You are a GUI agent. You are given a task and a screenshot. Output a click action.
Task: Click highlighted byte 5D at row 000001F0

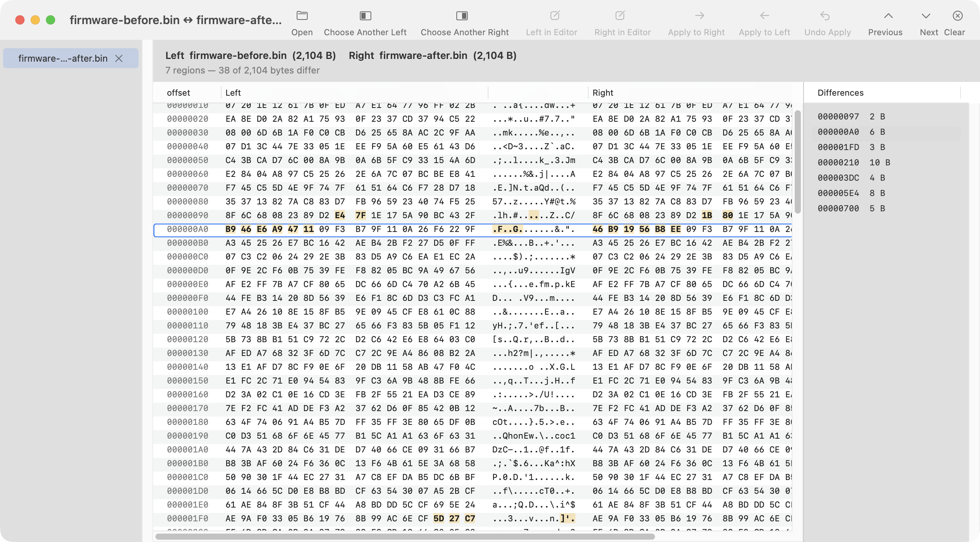[439, 519]
